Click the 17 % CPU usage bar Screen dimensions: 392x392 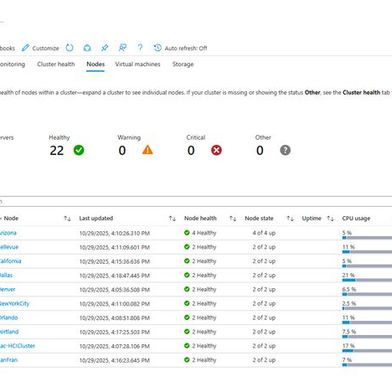point(367,351)
